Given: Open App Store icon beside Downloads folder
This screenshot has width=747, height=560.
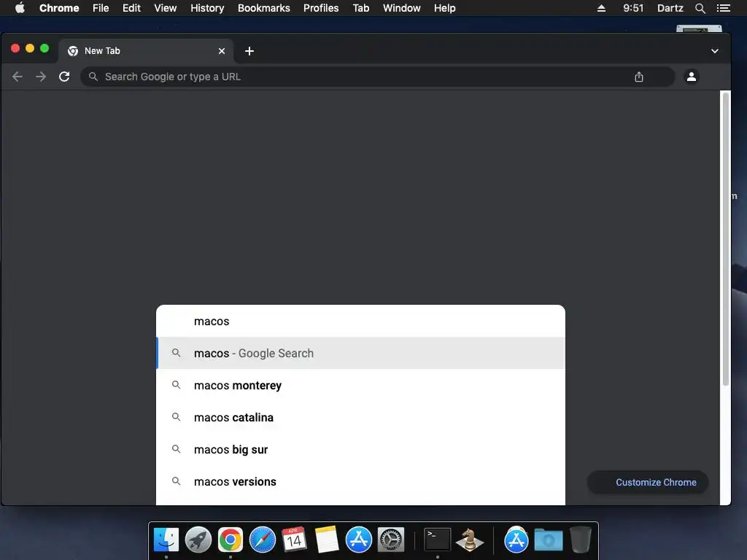Looking at the screenshot, I should point(516,540).
